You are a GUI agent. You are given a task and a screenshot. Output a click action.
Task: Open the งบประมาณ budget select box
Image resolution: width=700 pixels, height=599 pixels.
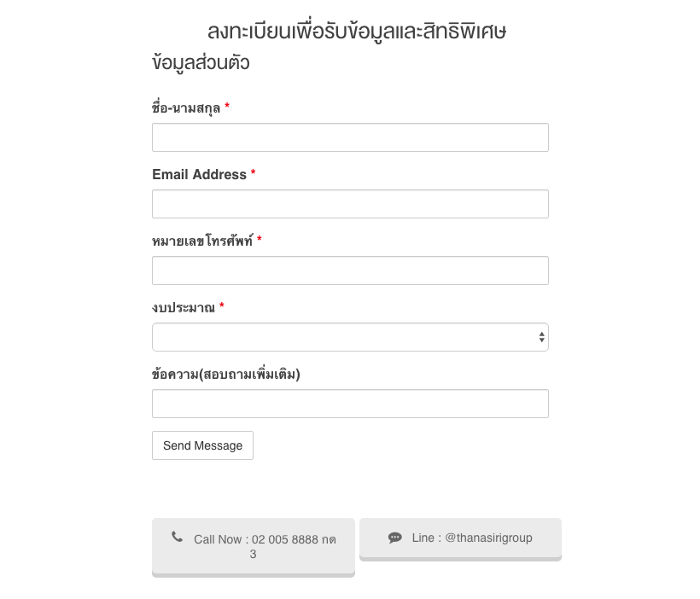pyautogui.click(x=350, y=337)
